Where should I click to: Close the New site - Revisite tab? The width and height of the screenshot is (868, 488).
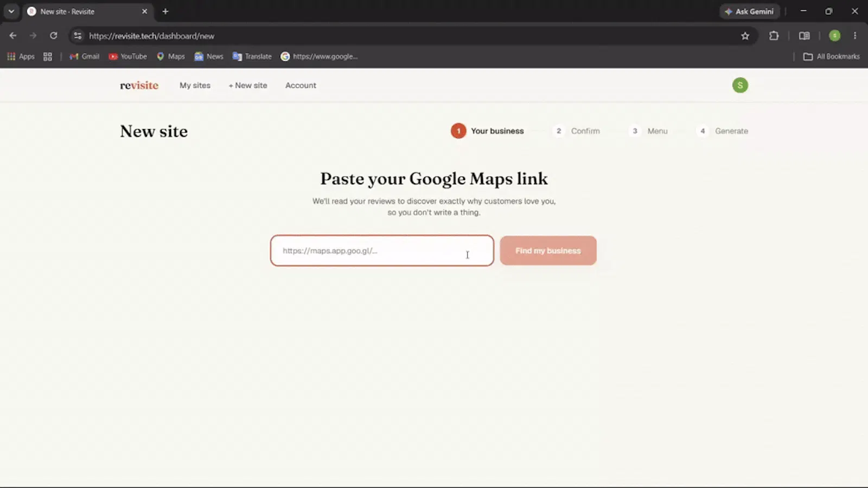144,11
